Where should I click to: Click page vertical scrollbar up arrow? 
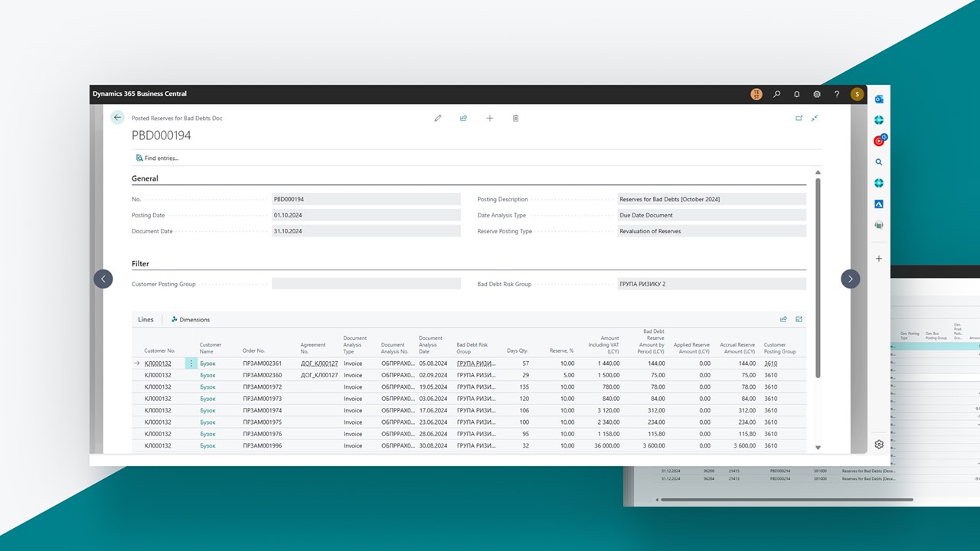pos(818,172)
